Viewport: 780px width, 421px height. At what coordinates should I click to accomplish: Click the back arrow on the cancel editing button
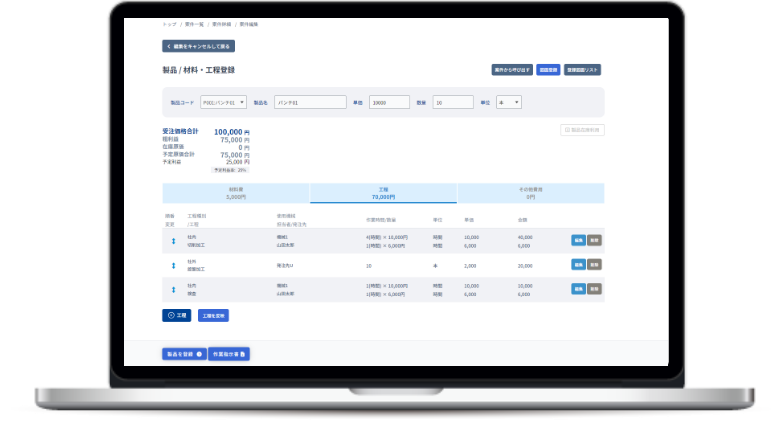[x=169, y=46]
